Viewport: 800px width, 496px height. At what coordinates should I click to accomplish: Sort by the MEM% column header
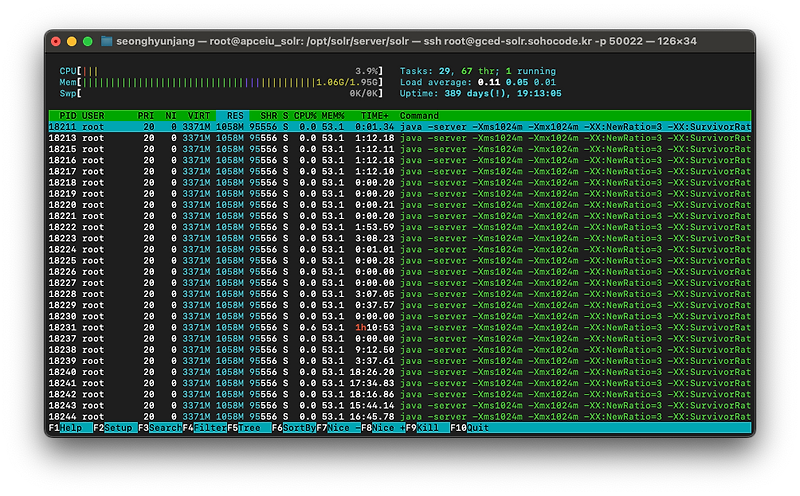point(333,116)
